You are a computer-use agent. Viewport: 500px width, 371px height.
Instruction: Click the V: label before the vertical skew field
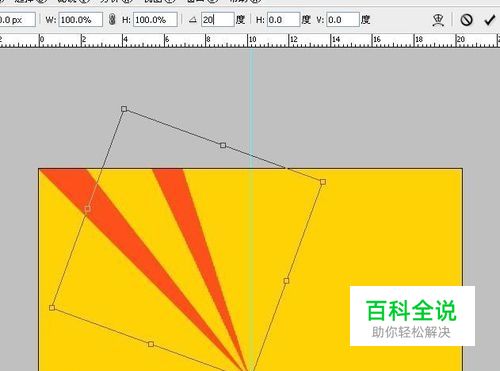click(320, 20)
